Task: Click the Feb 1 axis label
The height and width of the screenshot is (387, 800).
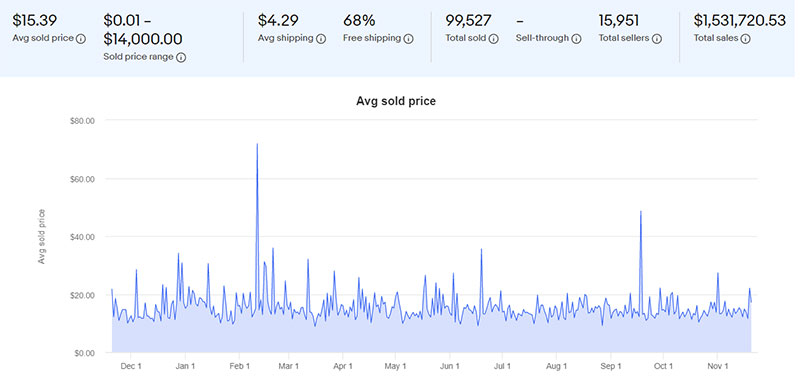Action: [240, 366]
